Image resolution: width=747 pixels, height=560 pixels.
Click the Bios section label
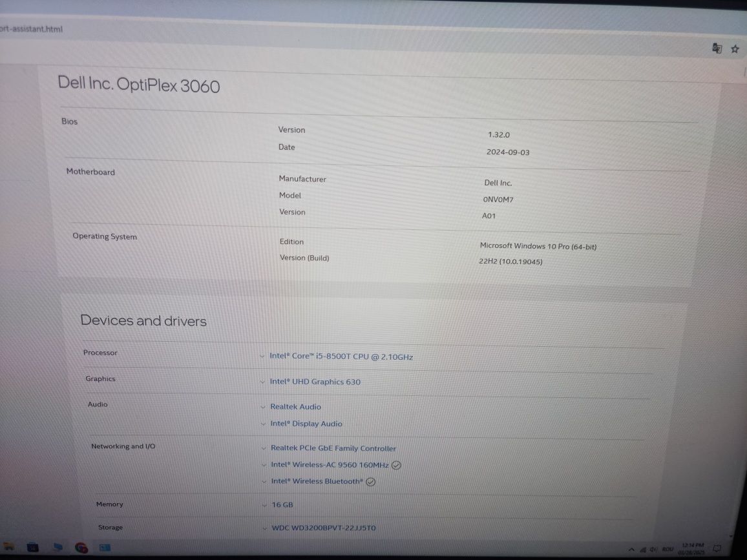70,121
